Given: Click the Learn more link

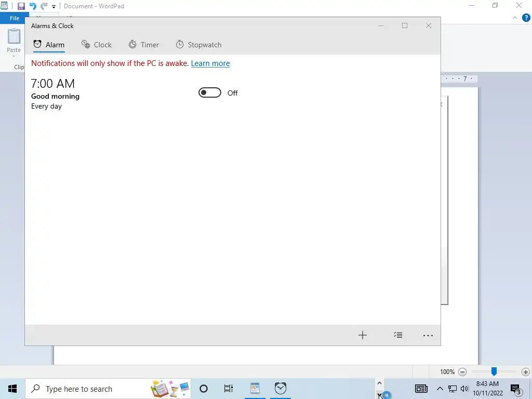Looking at the screenshot, I should point(210,63).
